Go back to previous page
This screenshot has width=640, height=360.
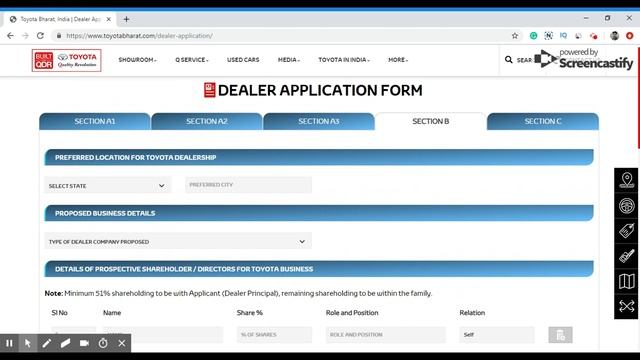coord(10,36)
